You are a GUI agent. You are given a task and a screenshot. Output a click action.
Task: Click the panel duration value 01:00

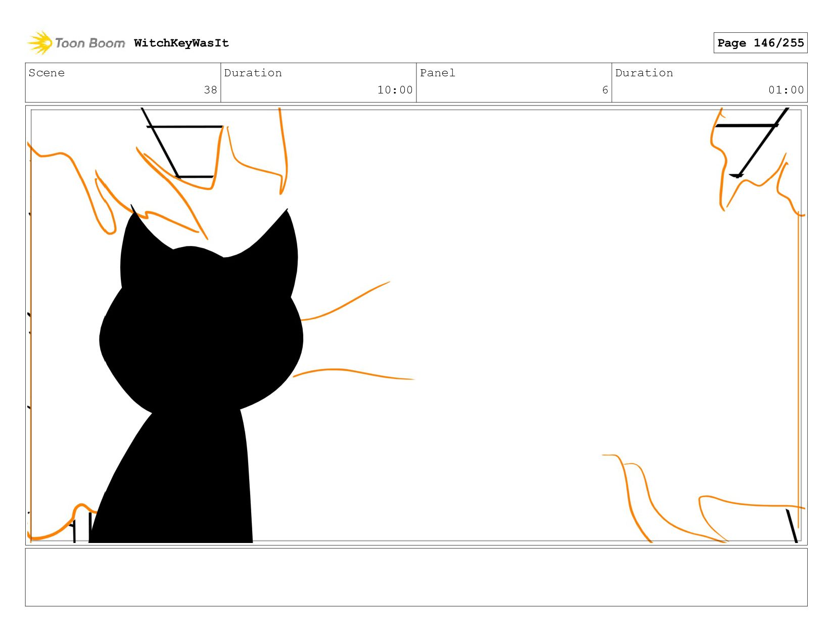(x=786, y=90)
